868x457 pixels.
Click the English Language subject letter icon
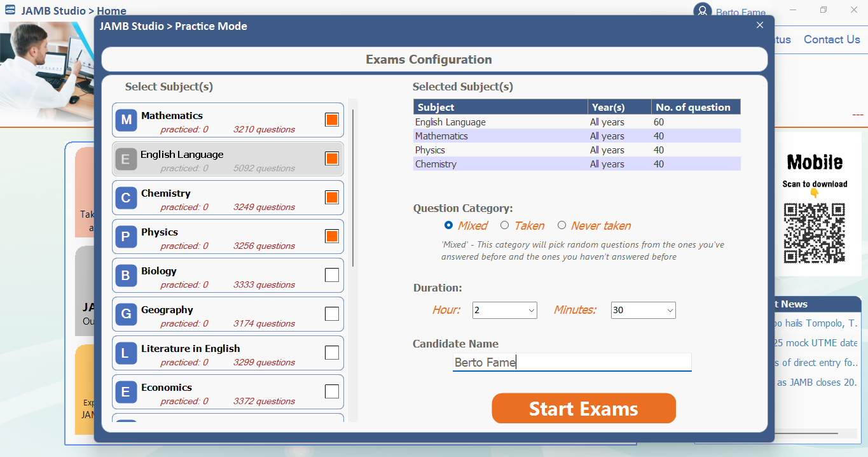point(126,158)
